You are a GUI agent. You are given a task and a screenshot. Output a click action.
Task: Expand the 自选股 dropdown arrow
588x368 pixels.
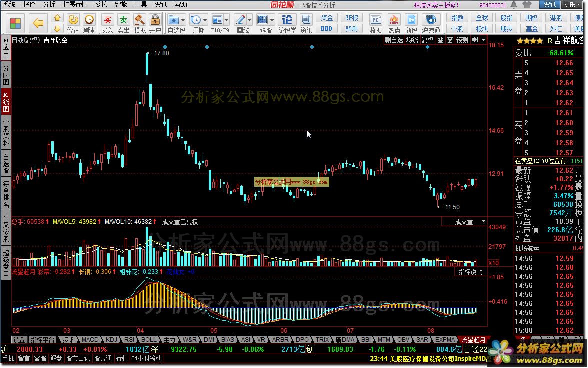pyautogui.click(x=183, y=20)
